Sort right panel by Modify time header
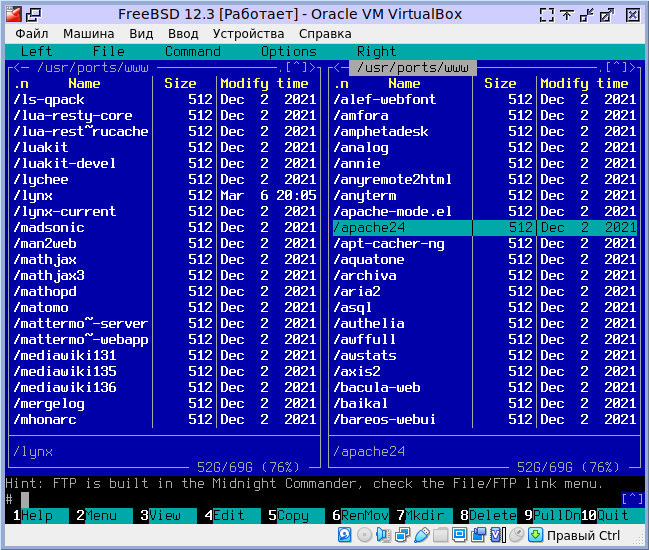This screenshot has height=550, width=649. pyautogui.click(x=584, y=84)
